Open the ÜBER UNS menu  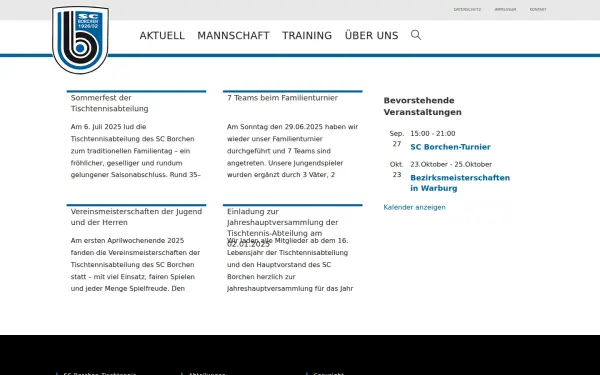(x=372, y=35)
